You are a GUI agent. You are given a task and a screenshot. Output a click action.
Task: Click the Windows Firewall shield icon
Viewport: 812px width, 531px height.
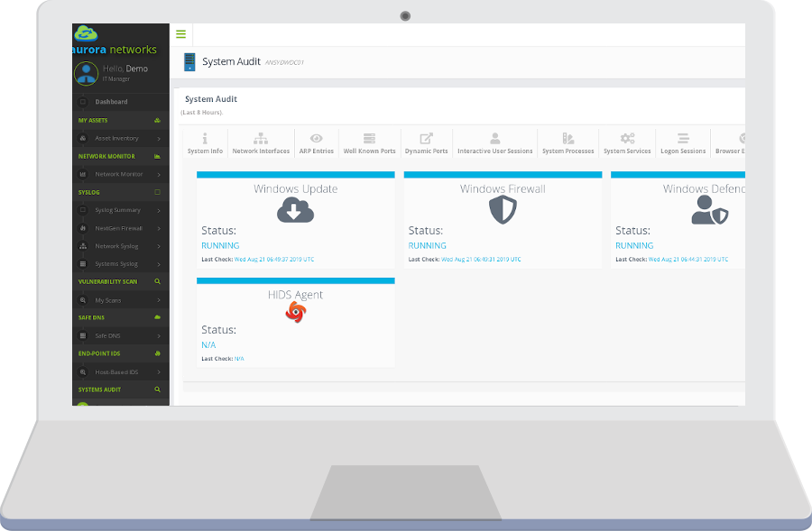click(x=503, y=211)
